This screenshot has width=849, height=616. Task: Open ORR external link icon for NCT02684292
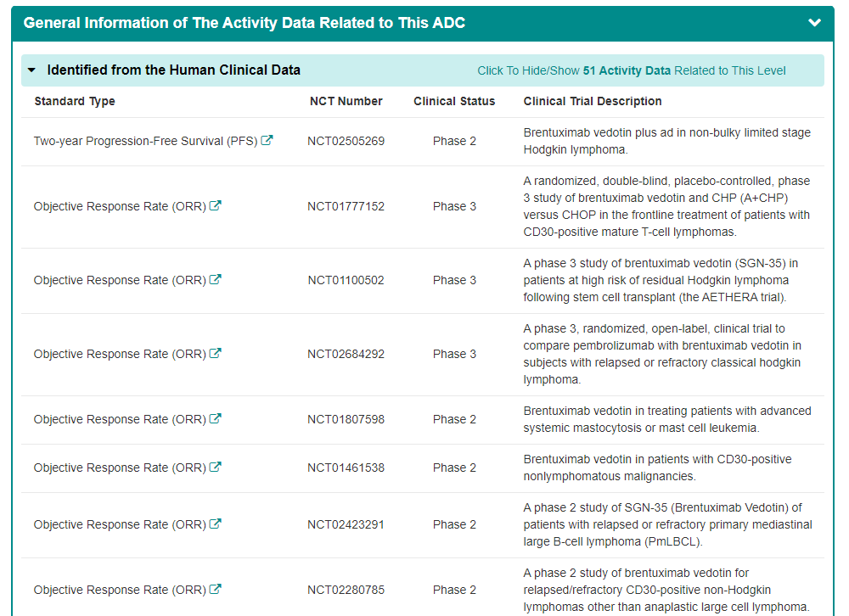point(216,354)
